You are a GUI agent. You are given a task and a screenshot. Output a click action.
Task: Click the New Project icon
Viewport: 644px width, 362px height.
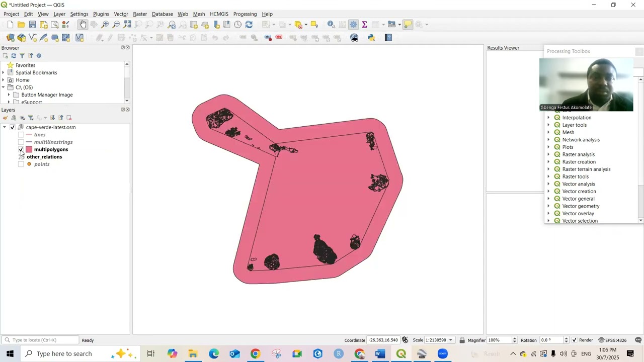(x=10, y=25)
